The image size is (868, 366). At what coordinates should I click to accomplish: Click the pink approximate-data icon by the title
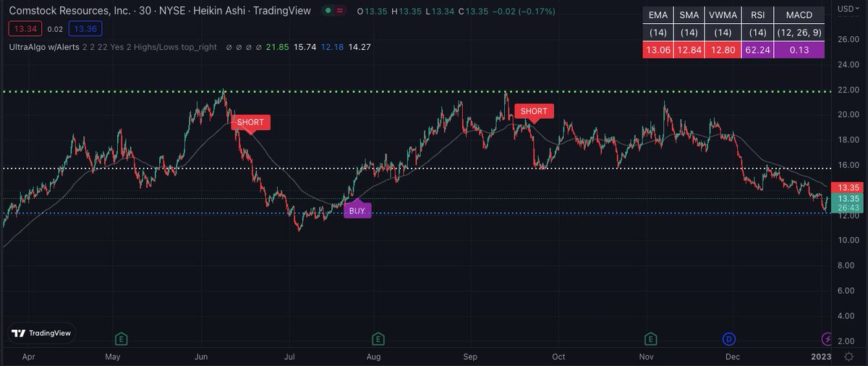(x=341, y=11)
